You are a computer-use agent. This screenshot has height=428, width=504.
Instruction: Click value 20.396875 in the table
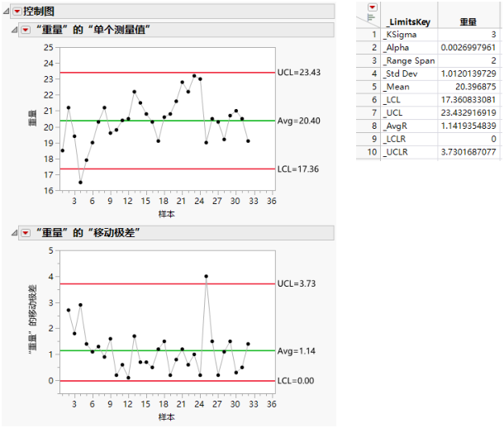(x=475, y=87)
